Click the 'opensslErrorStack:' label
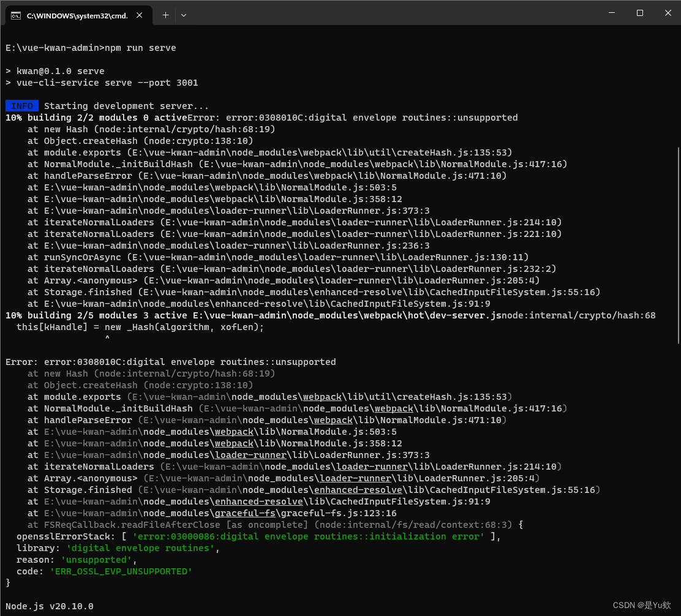 pos(66,536)
